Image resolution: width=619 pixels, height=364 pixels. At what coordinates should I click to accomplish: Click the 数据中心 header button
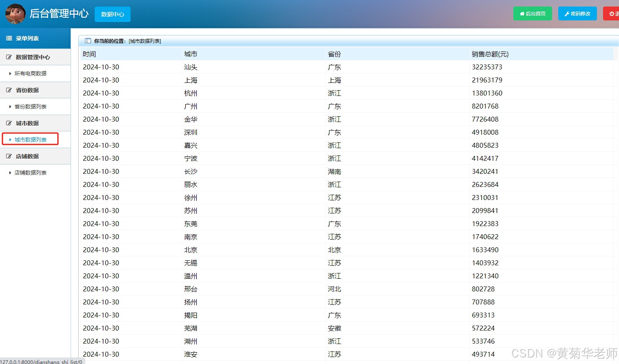(113, 14)
